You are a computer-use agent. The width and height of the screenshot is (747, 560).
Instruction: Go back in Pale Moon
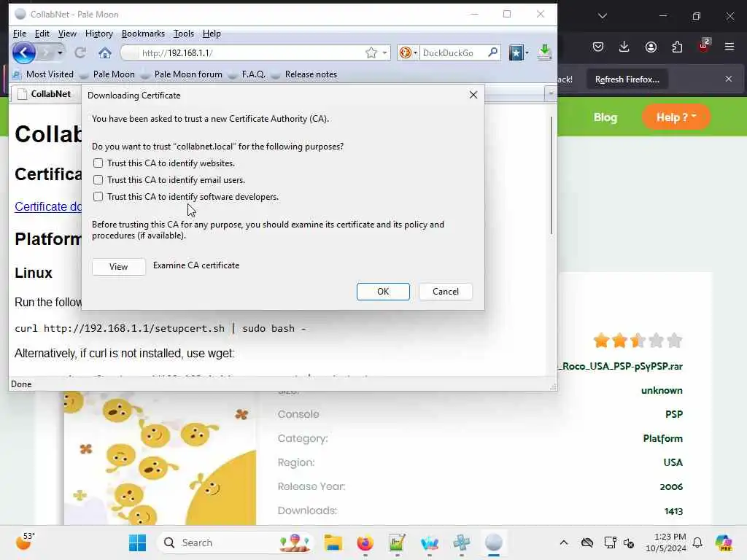[24, 52]
